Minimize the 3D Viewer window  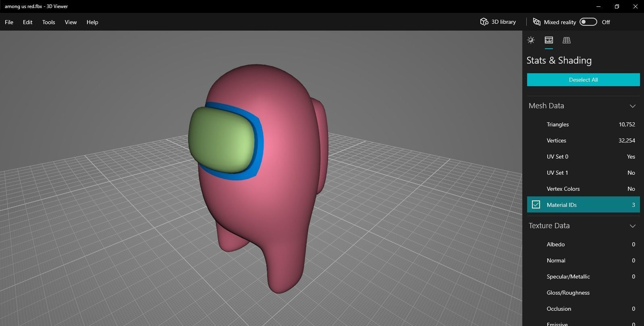pyautogui.click(x=598, y=6)
